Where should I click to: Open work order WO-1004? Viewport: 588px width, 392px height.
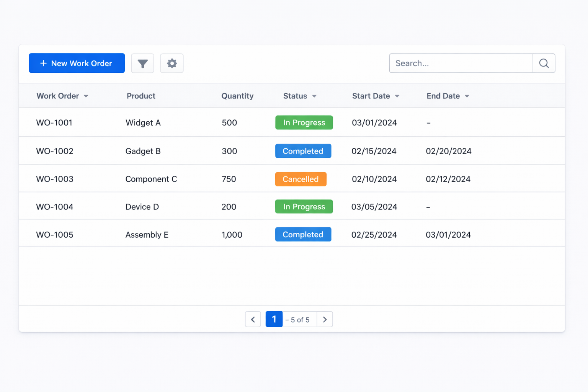54,207
